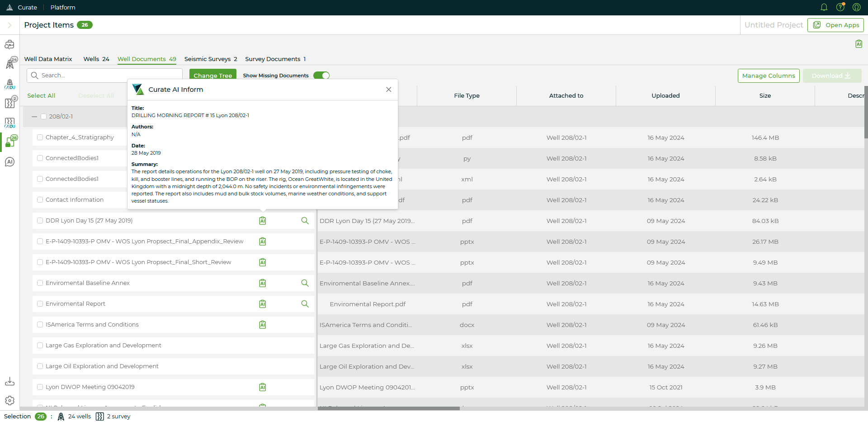
Task: Check the Chapter_4_Stratigraphy checkbox
Action: tap(40, 137)
